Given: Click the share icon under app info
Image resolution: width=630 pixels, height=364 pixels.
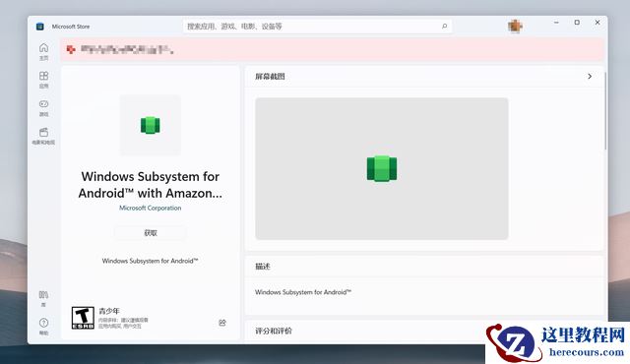Looking at the screenshot, I should click(222, 323).
